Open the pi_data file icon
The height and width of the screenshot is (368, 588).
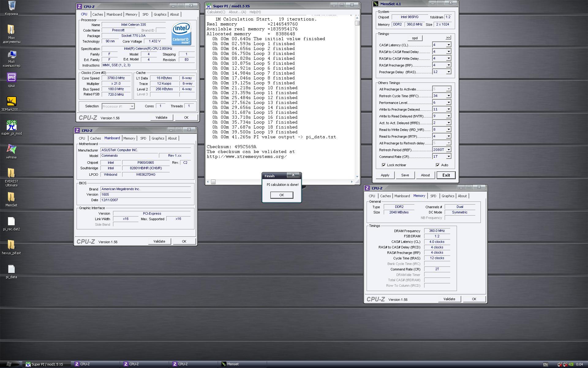coord(11,271)
